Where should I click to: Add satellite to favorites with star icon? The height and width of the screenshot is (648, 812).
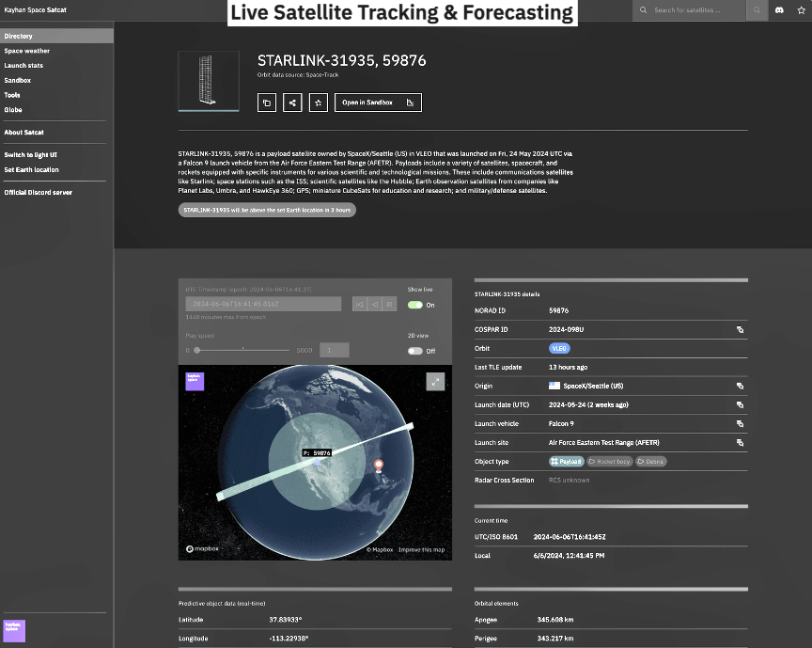pos(319,103)
